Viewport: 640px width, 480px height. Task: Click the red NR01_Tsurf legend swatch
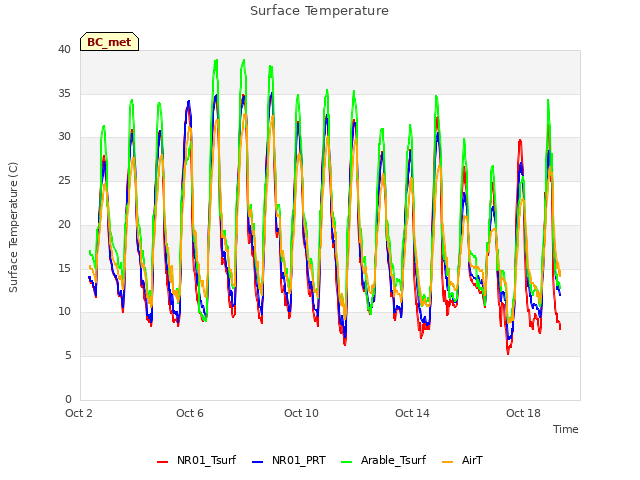162,462
